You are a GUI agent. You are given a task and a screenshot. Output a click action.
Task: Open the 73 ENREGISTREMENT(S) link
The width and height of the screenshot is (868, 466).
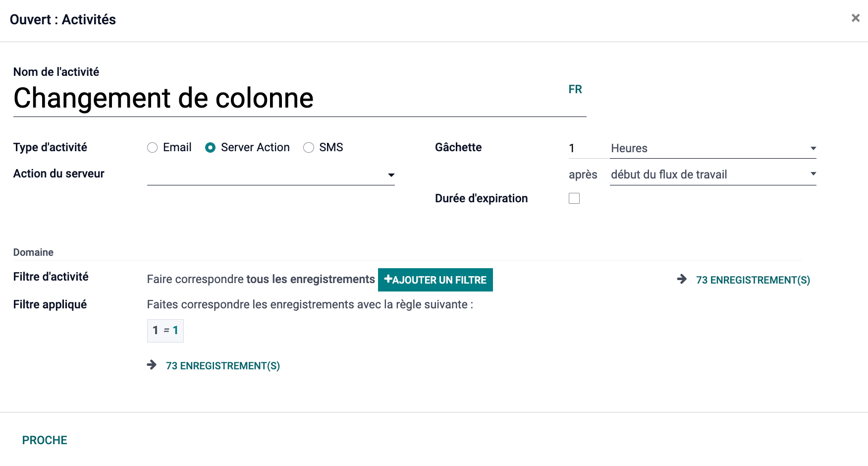tap(753, 280)
